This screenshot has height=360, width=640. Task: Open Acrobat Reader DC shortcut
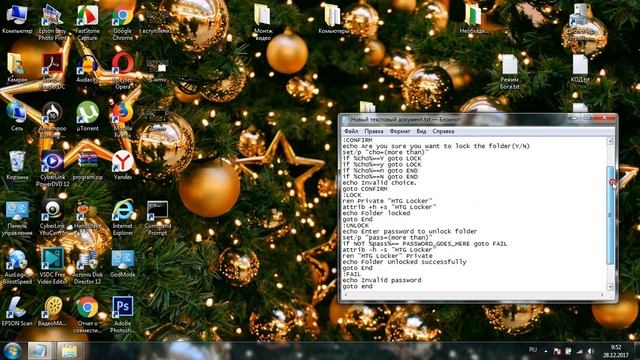pyautogui.click(x=52, y=71)
